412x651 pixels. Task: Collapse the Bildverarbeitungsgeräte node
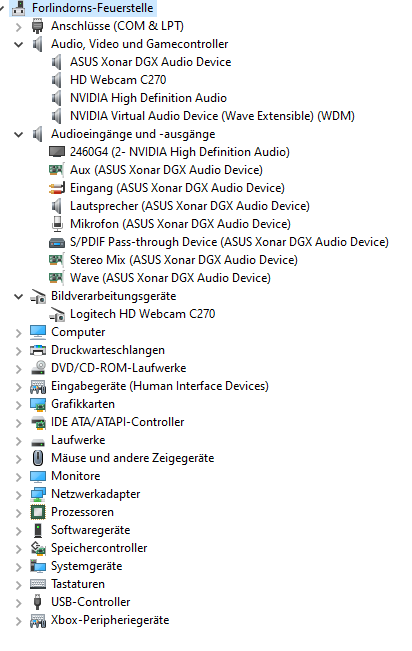(18, 296)
